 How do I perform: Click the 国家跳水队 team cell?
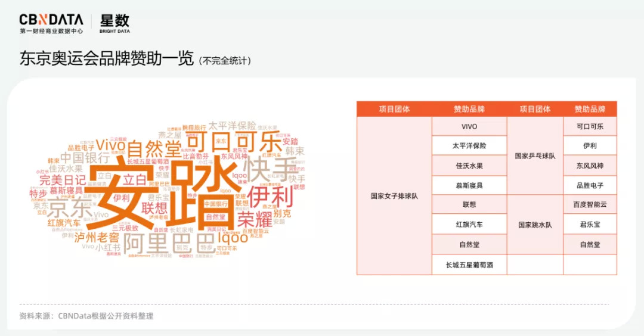(535, 225)
